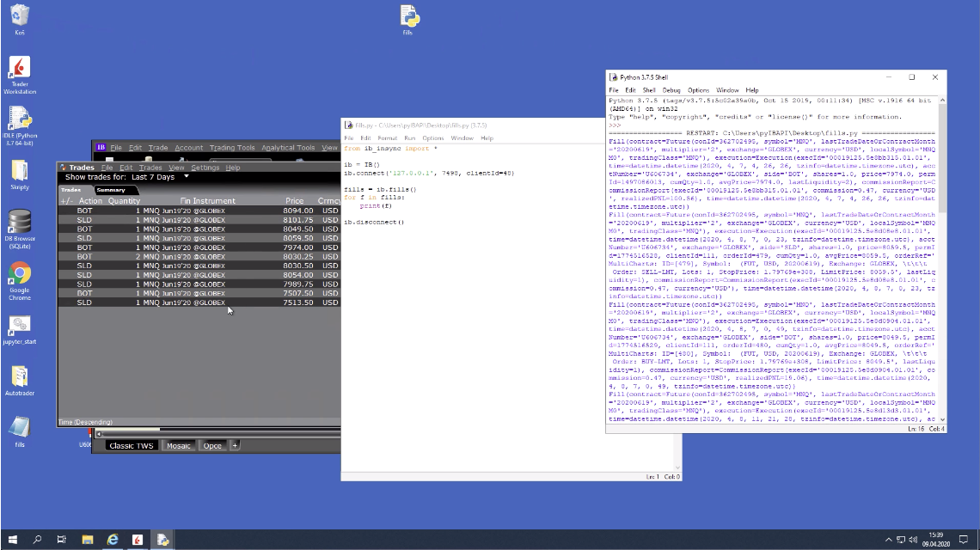The height and width of the screenshot is (550, 980).
Task: Click the Windows Start button
Action: [12, 540]
